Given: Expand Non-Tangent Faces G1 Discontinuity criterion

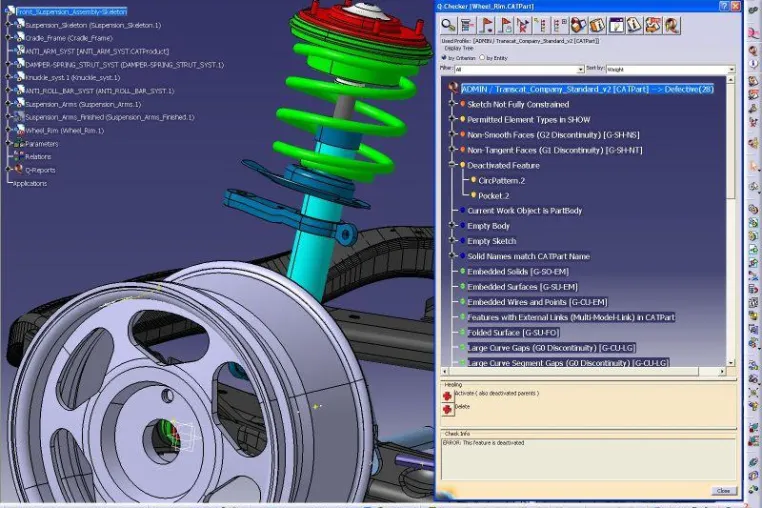Looking at the screenshot, I should pyautogui.click(x=452, y=150).
